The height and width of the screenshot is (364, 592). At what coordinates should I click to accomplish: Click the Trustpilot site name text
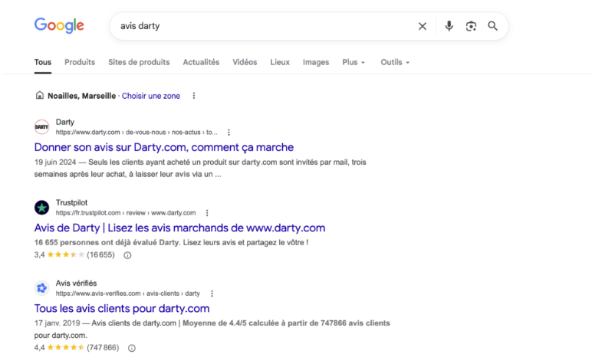[x=71, y=202]
